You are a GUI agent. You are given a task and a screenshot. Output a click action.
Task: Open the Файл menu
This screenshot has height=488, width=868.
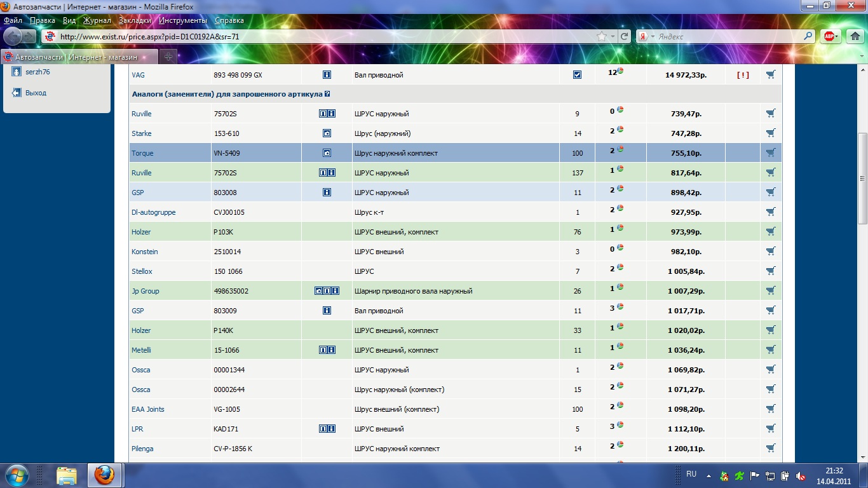pos(13,20)
